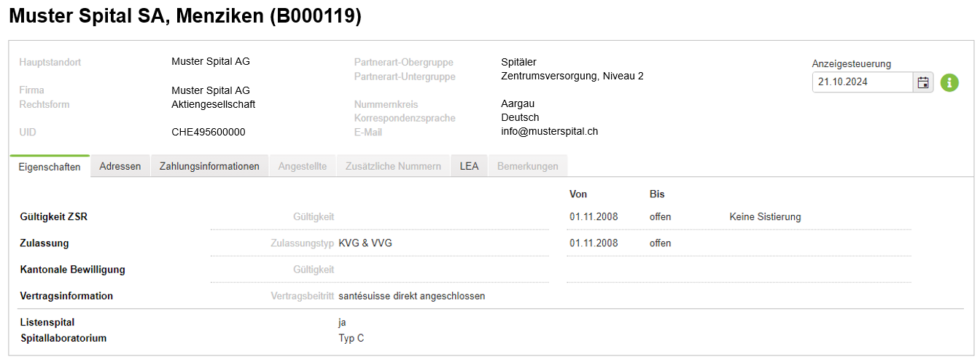
Task: Switch to the Adressen tab
Action: pos(120,166)
